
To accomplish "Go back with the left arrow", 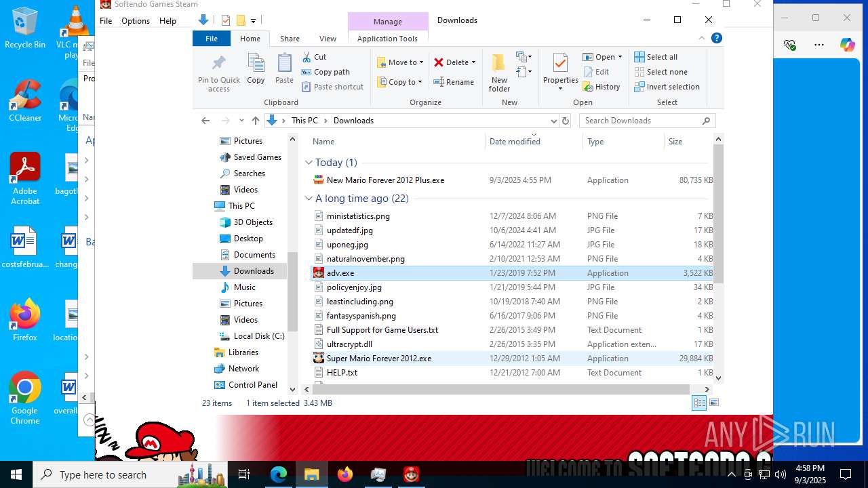I will pyautogui.click(x=205, y=121).
